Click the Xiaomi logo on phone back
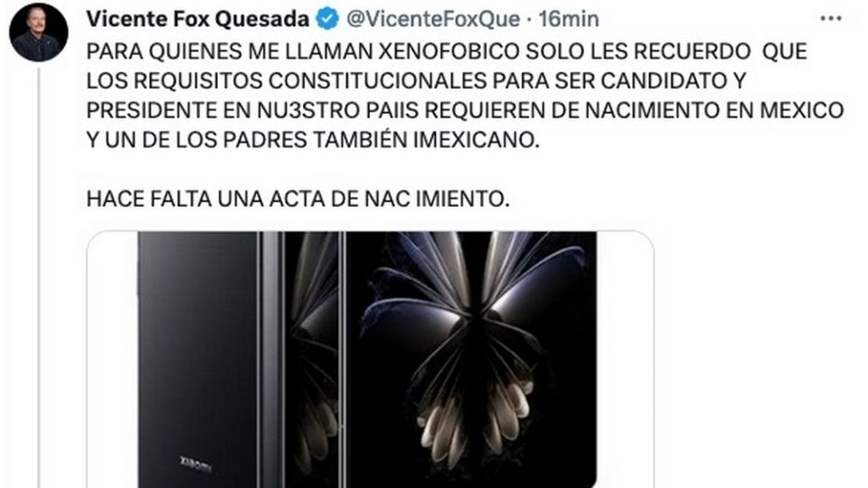This screenshot has height=488, width=868. (195, 464)
